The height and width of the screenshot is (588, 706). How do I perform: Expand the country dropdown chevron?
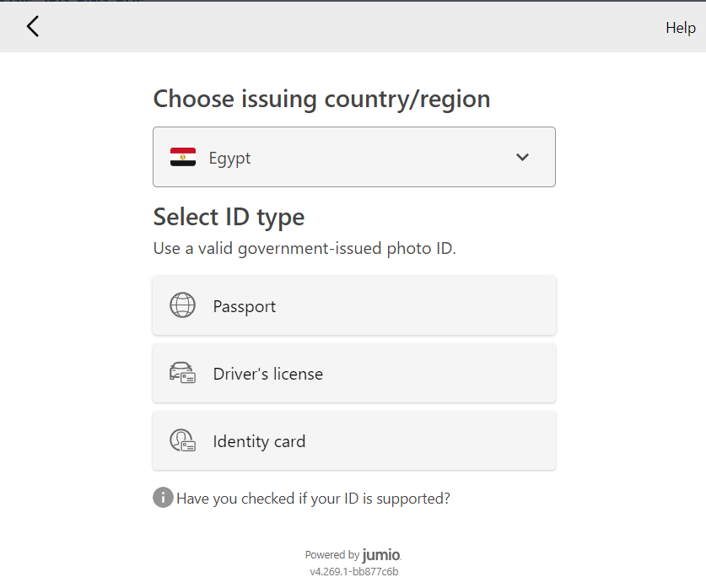point(522,157)
